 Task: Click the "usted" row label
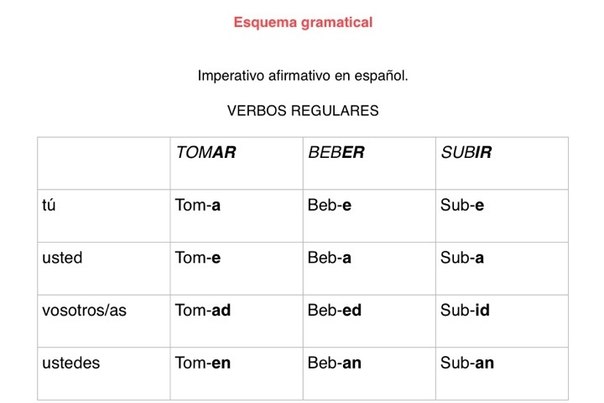62,257
